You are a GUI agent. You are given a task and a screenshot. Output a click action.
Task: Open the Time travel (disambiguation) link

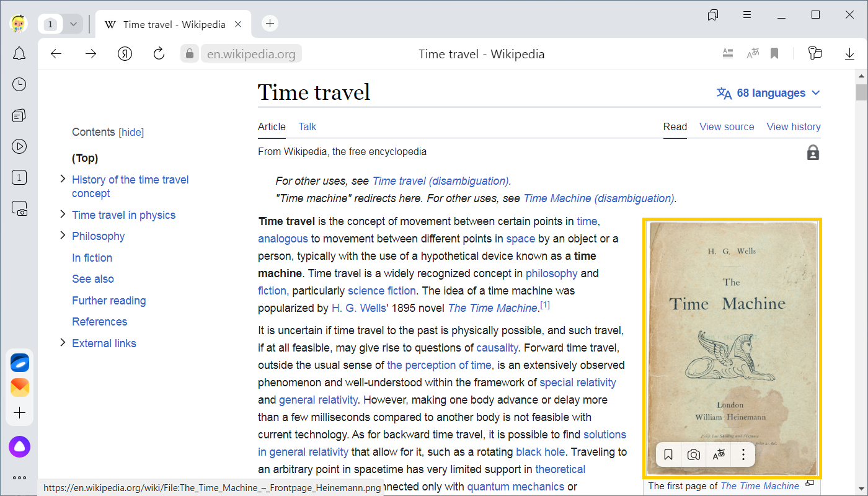click(x=440, y=181)
